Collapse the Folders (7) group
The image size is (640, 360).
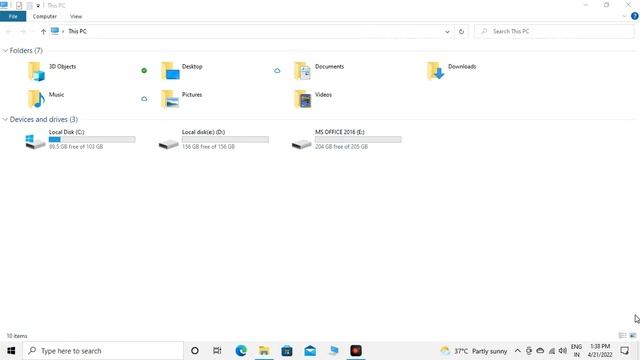pyautogui.click(x=5, y=51)
